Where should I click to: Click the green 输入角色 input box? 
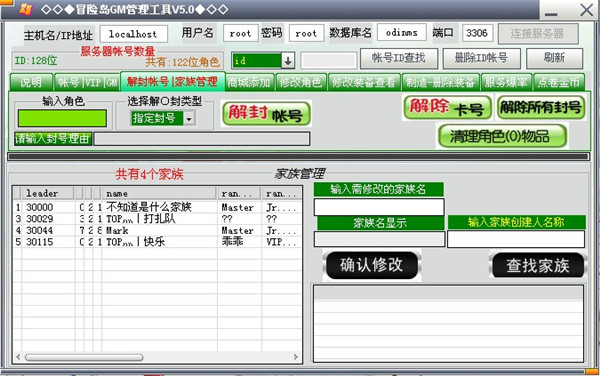click(62, 118)
